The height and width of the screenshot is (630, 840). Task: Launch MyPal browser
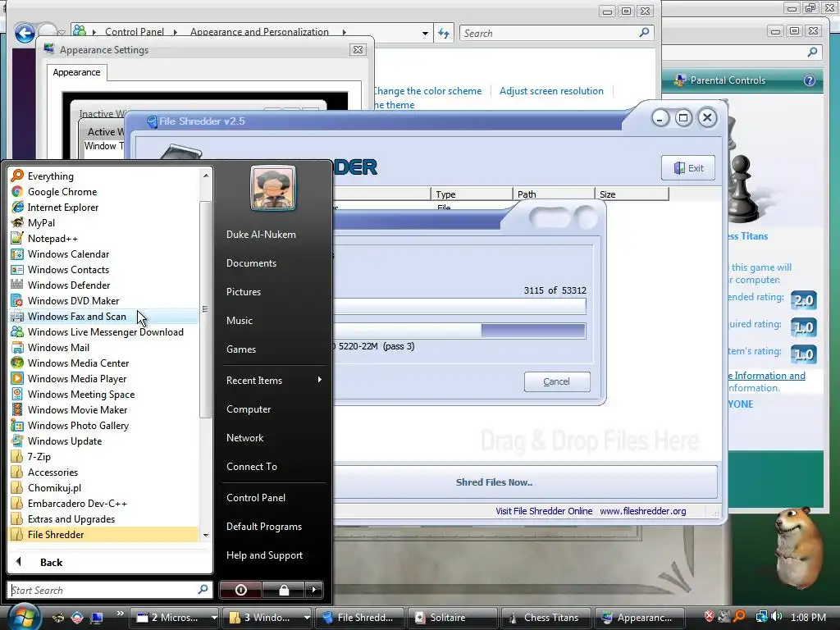(104, 222)
